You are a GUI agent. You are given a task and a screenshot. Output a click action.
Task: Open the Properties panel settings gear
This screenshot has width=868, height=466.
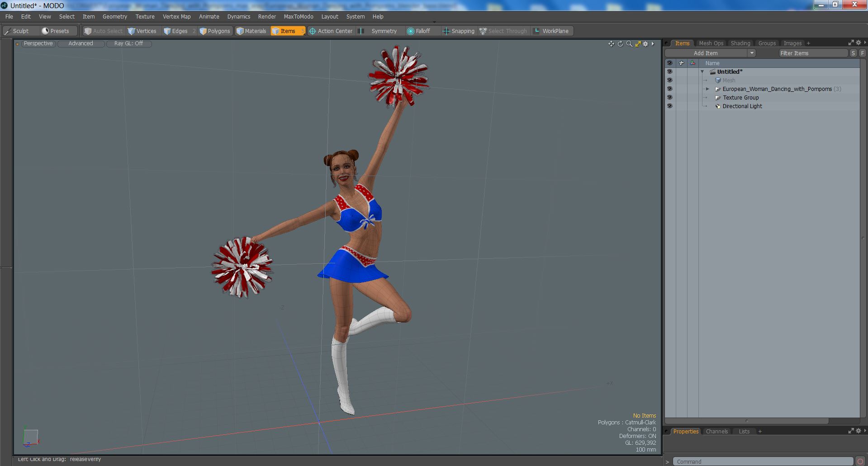point(858,431)
